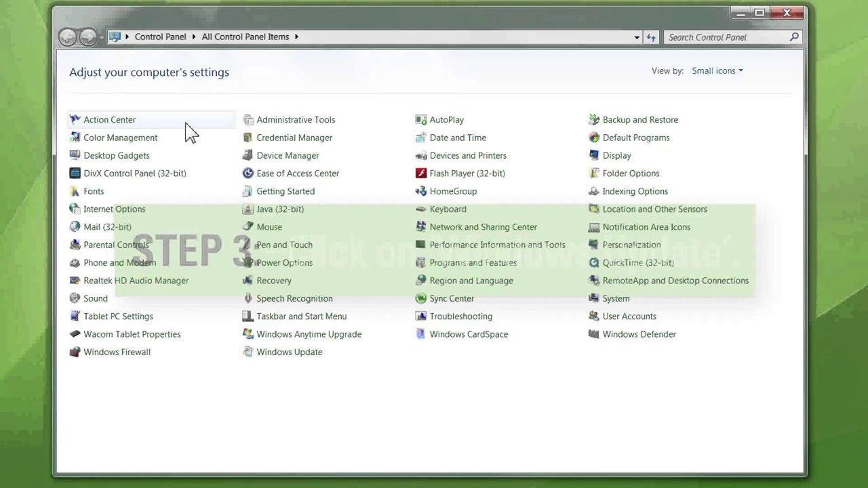This screenshot has width=868, height=488.
Task: Open the Action Center icon
Action: [x=75, y=120]
